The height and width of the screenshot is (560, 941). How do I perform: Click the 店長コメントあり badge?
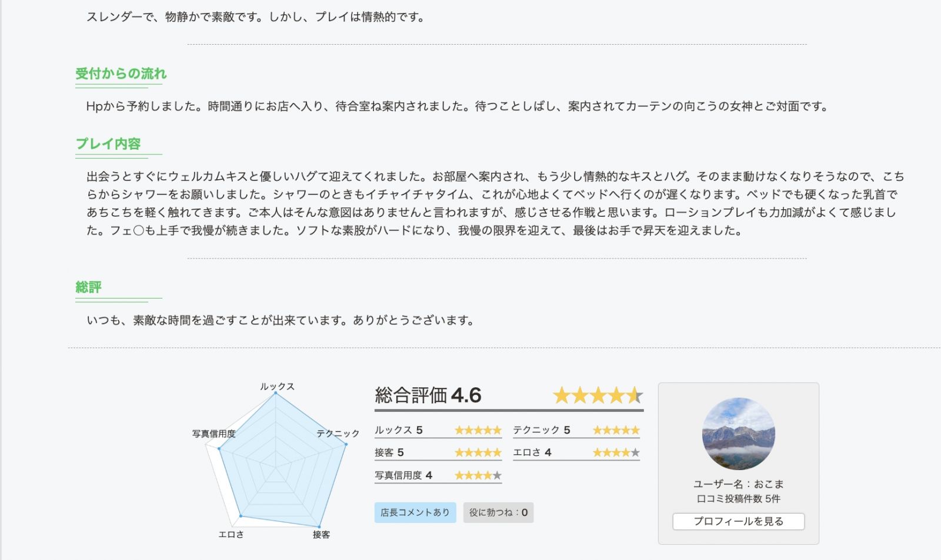415,512
